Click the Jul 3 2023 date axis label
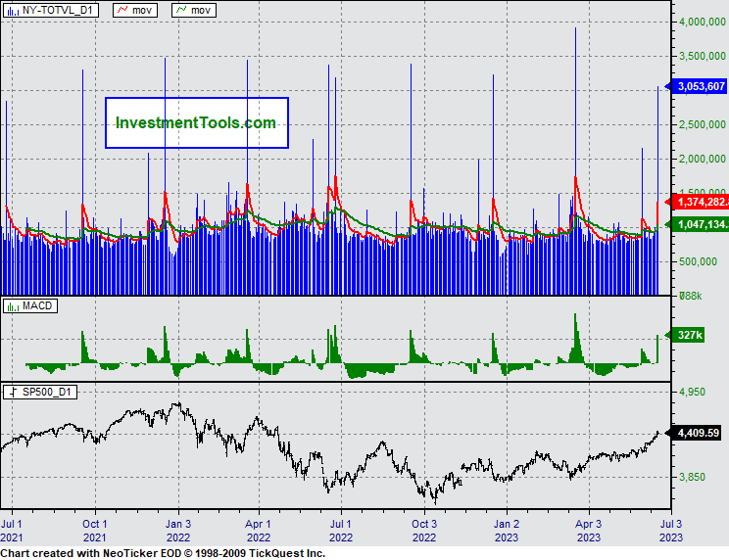Image resolution: width=729 pixels, height=560 pixels. tap(670, 531)
